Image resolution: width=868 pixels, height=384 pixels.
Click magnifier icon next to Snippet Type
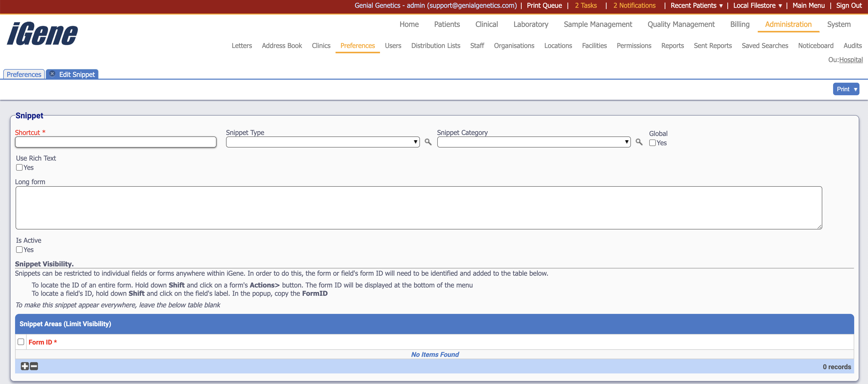click(x=428, y=142)
